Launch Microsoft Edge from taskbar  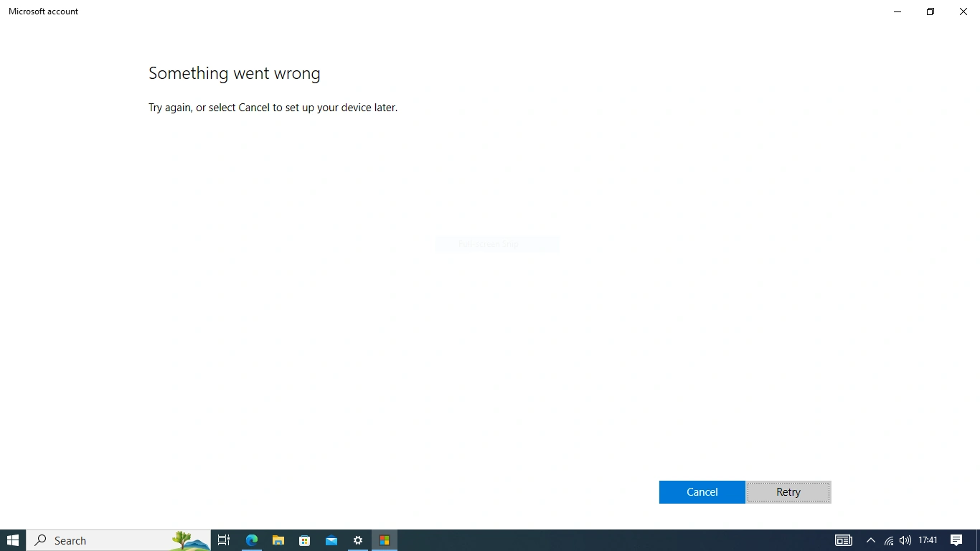(252, 540)
